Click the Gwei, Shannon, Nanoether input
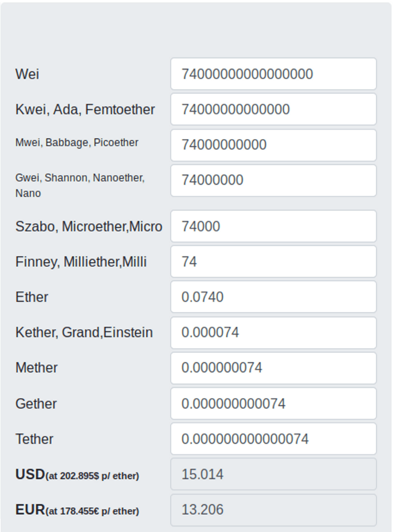The width and height of the screenshot is (396, 532). tap(274, 180)
